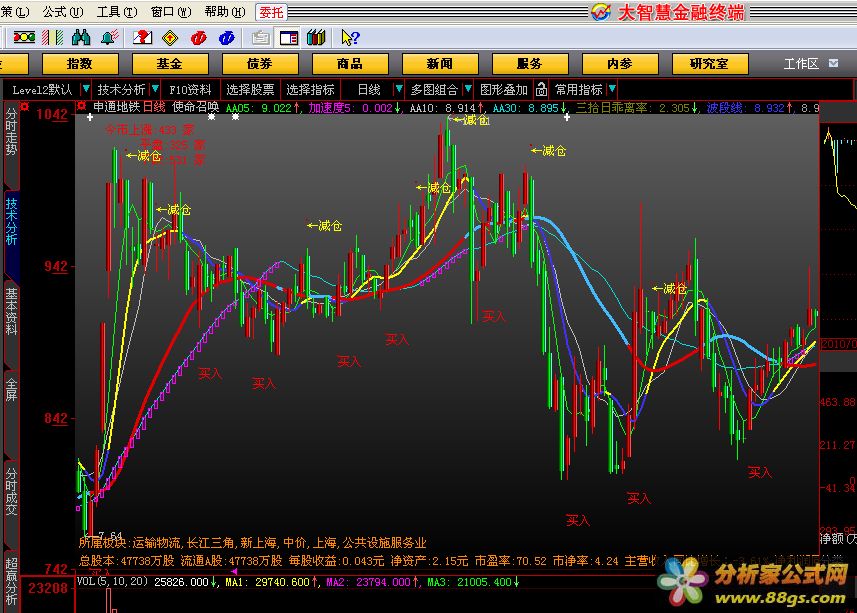Open the books library icon

[316, 37]
